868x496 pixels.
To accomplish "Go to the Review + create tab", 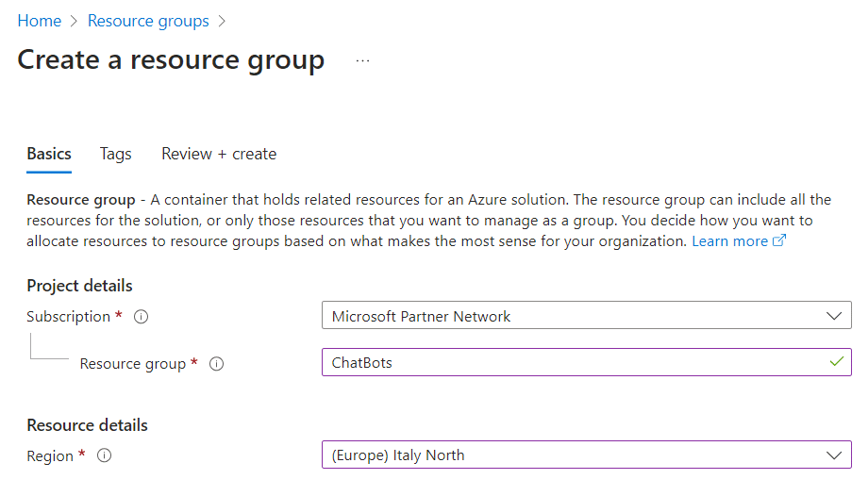I will pos(219,154).
